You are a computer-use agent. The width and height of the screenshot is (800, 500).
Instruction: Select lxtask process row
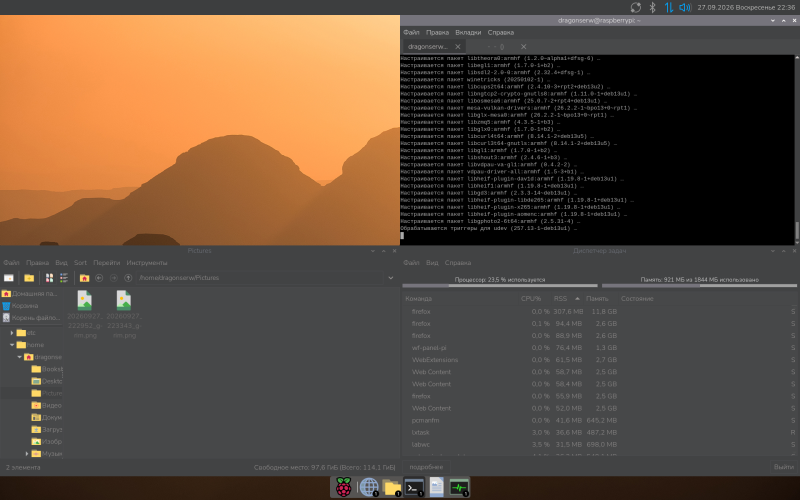pyautogui.click(x=599, y=432)
